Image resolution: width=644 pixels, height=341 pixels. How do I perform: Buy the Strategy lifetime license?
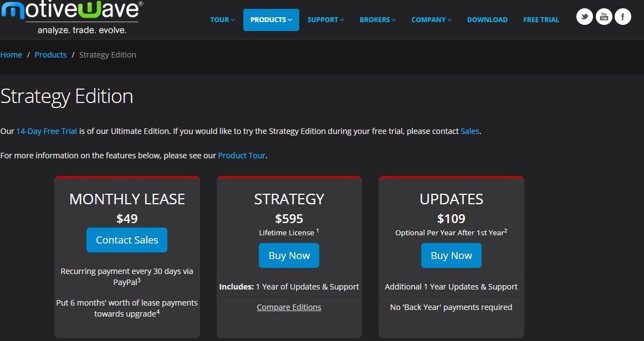point(289,256)
